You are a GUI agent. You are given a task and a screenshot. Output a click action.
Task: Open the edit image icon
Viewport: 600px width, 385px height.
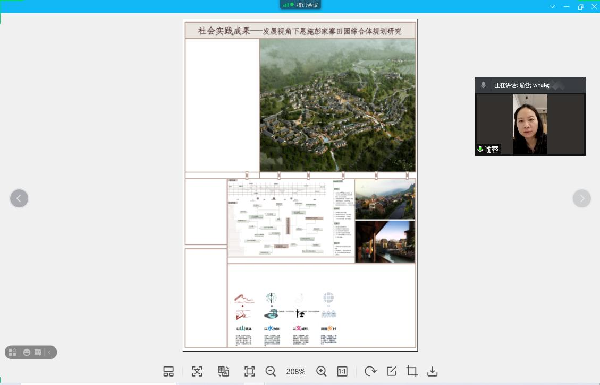tap(391, 371)
